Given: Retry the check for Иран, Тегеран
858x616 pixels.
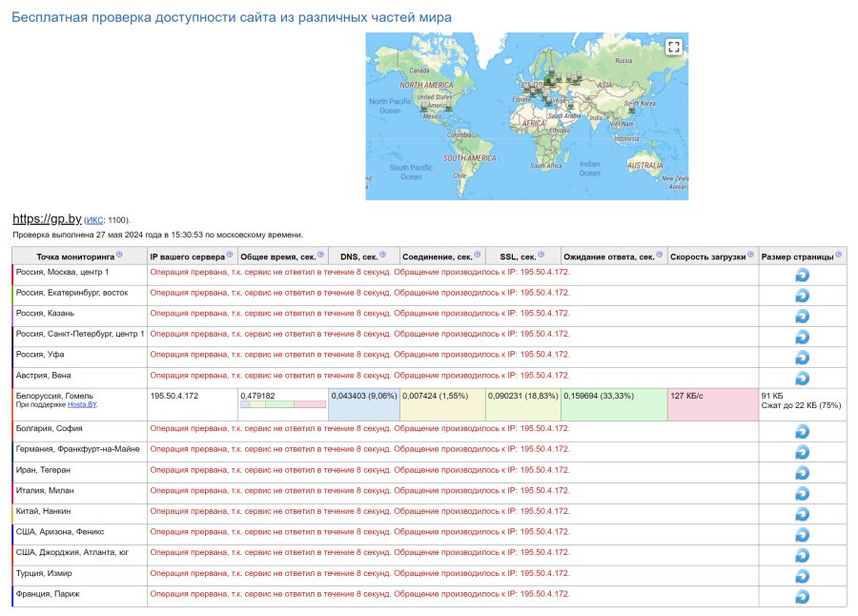Looking at the screenshot, I should pos(802,472).
